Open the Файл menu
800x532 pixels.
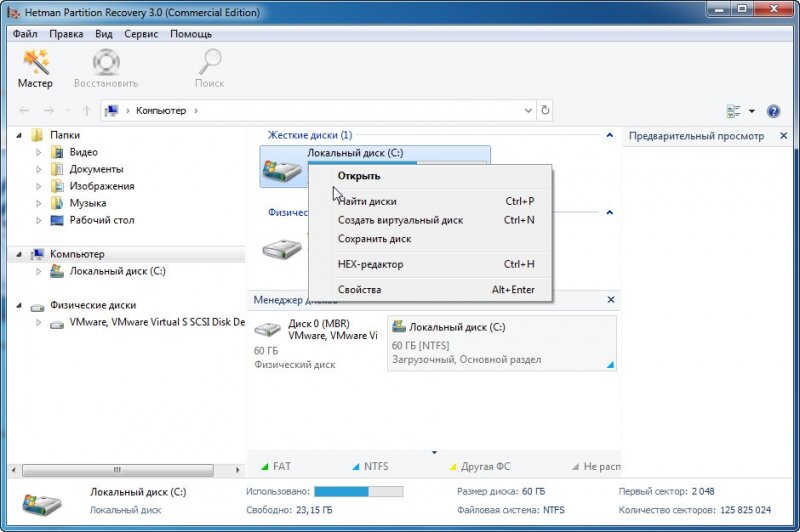coord(25,34)
